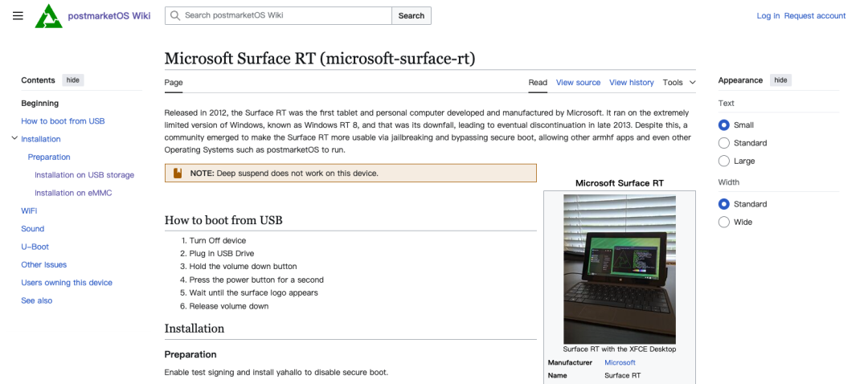Click the postmarketOS green triangle logo
The width and height of the screenshot is (868, 384).
pyautogui.click(x=49, y=15)
